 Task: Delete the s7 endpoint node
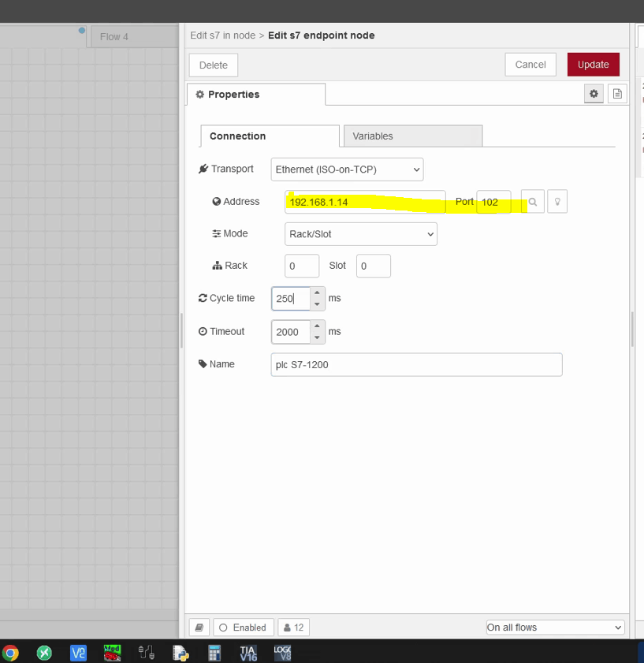[x=214, y=65]
